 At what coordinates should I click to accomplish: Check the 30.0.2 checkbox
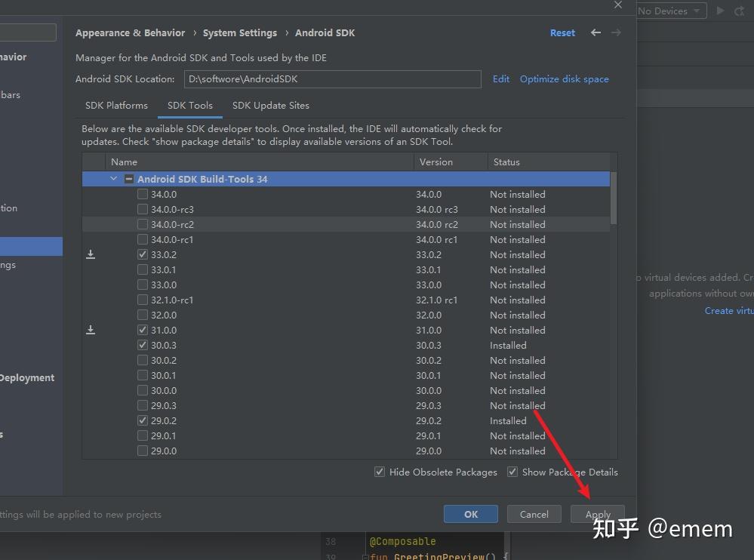[x=143, y=360]
